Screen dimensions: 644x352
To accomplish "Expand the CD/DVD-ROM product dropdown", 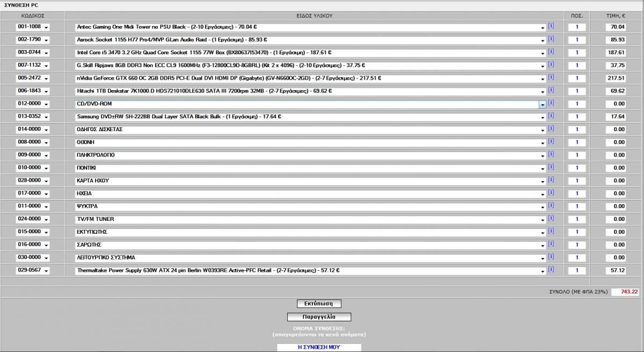I will coord(311,104).
